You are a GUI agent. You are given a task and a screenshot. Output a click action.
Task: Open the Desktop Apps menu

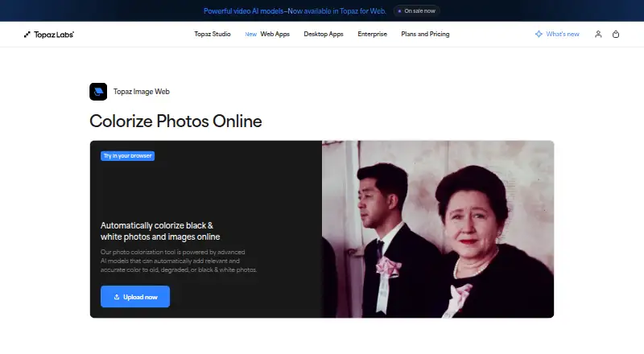click(x=324, y=34)
